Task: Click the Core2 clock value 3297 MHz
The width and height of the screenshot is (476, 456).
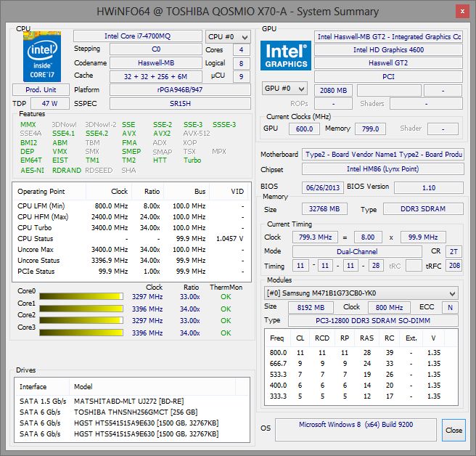Action: coord(147,321)
